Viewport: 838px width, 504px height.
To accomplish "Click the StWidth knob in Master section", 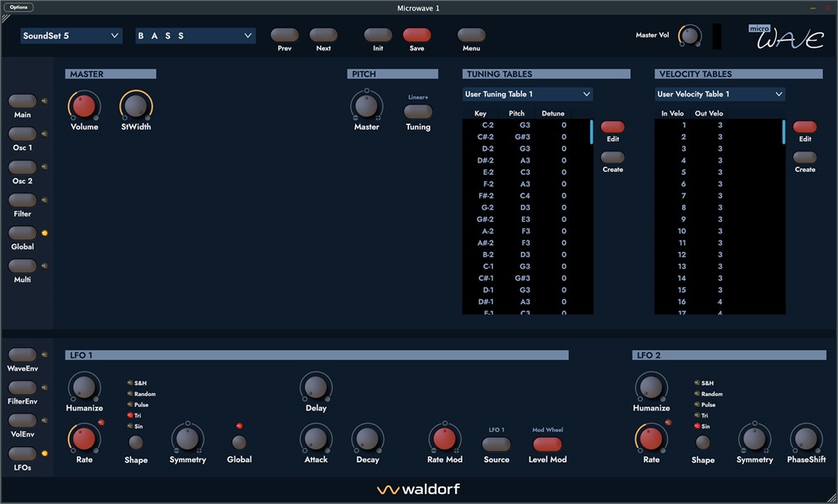I will [136, 105].
